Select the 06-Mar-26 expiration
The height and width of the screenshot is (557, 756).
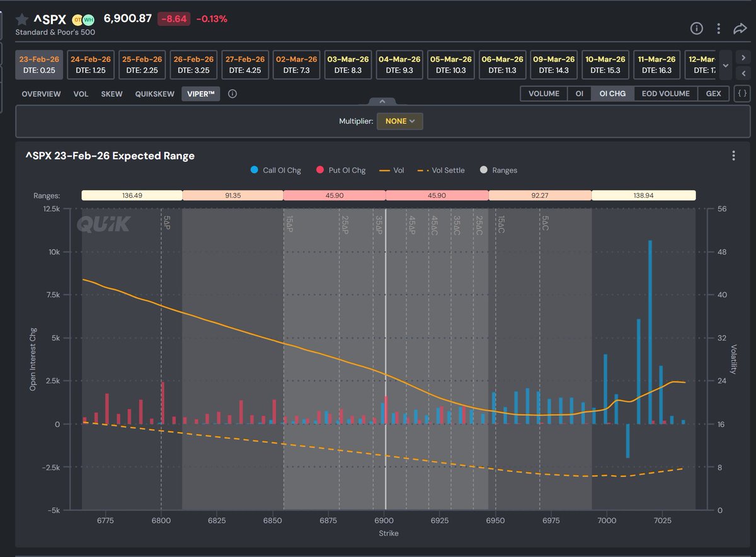coord(502,65)
